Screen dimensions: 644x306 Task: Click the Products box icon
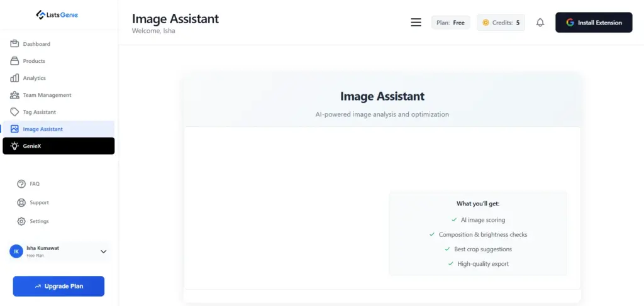[x=15, y=61]
